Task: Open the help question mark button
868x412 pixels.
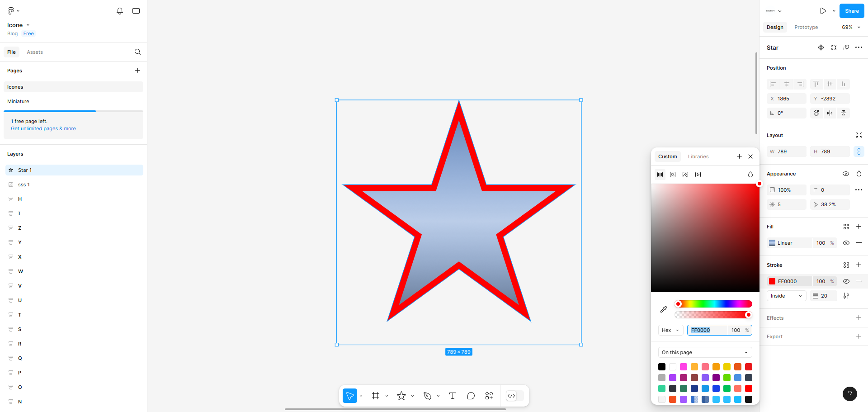Action: [850, 393]
